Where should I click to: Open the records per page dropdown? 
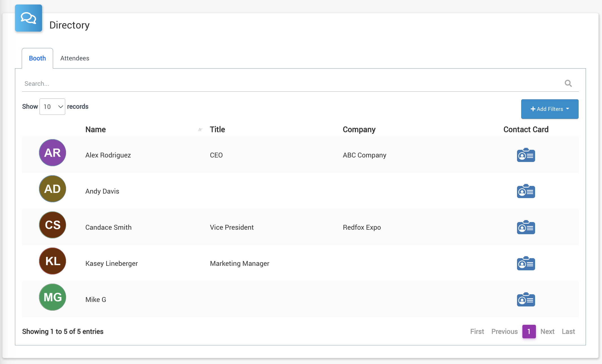(52, 107)
